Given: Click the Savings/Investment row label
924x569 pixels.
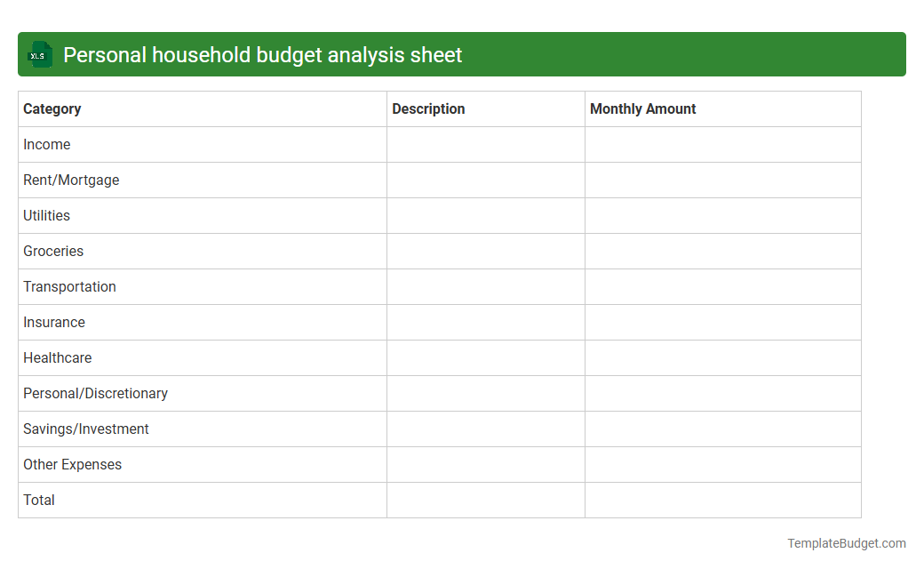Looking at the screenshot, I should pos(85,429).
